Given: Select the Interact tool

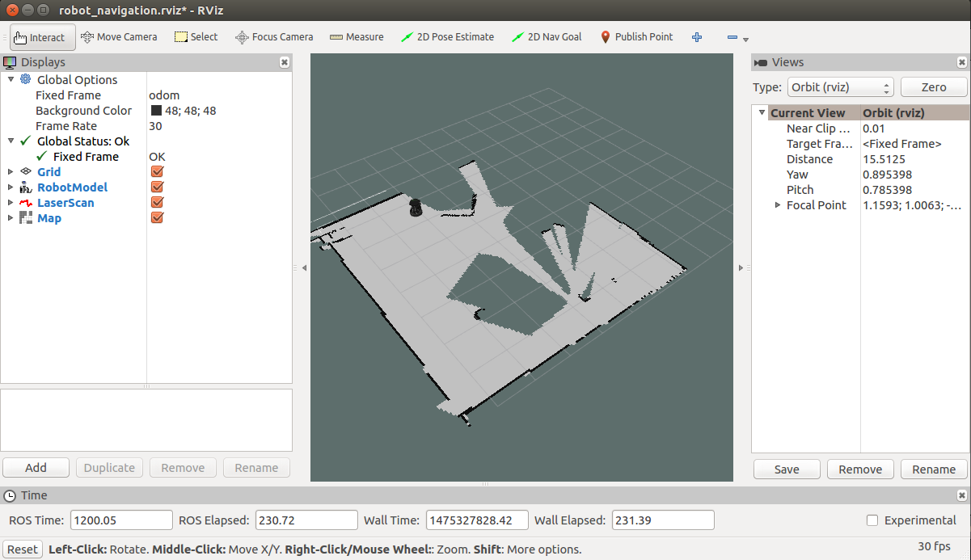Looking at the screenshot, I should pos(43,37).
